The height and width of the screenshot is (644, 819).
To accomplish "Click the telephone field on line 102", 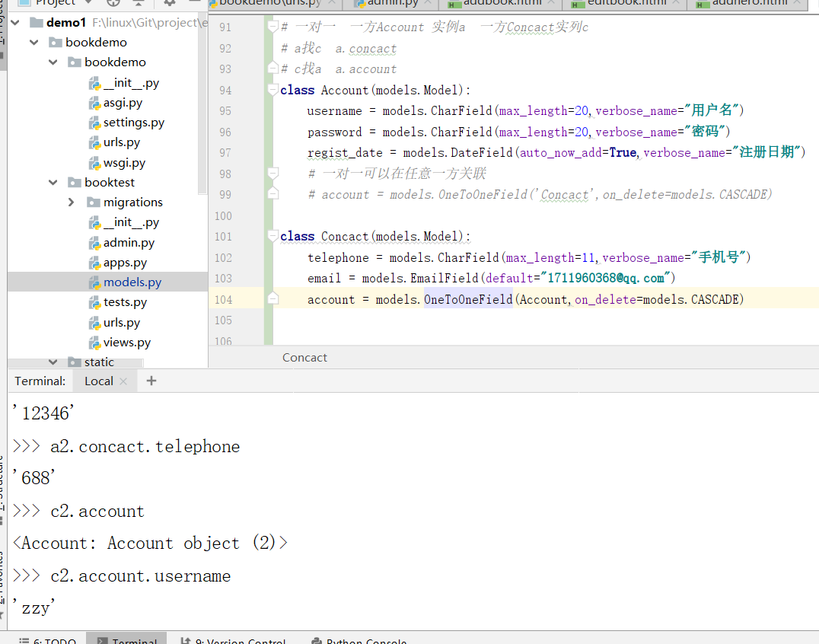I will [338, 257].
